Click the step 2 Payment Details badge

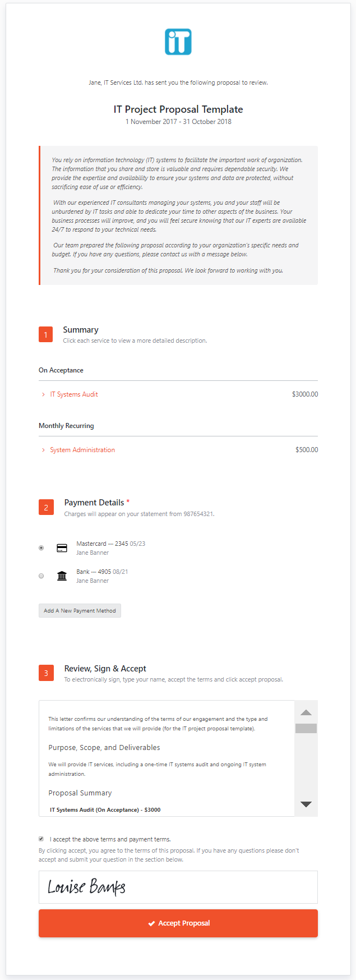coord(46,507)
